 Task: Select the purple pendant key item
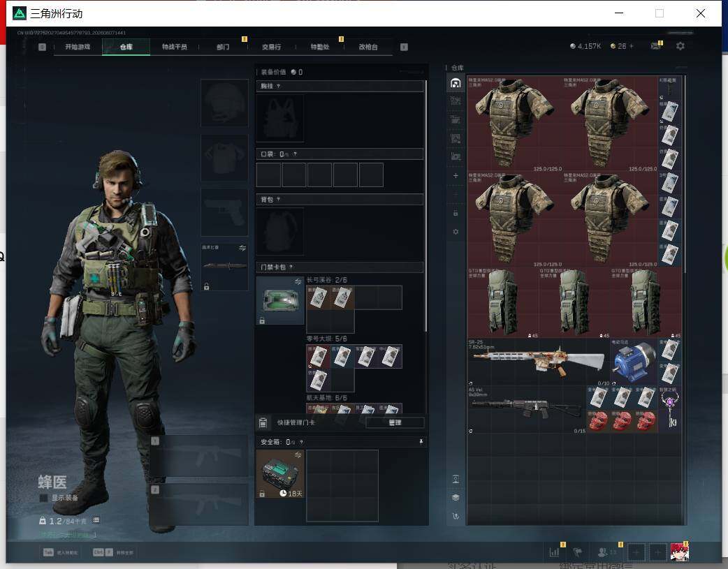click(x=670, y=409)
